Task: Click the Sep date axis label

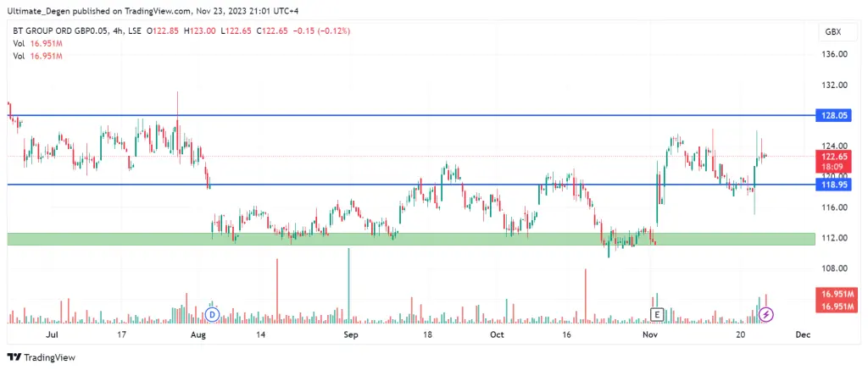Action: [350, 335]
